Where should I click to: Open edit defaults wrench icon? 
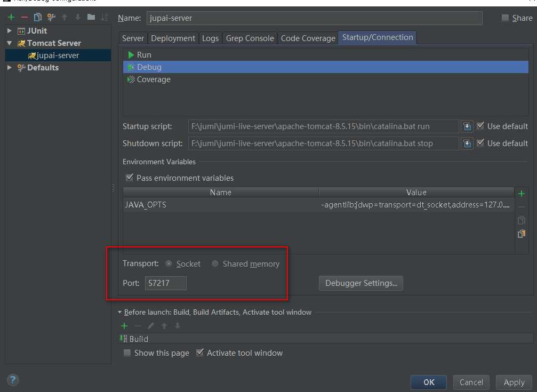tap(51, 17)
